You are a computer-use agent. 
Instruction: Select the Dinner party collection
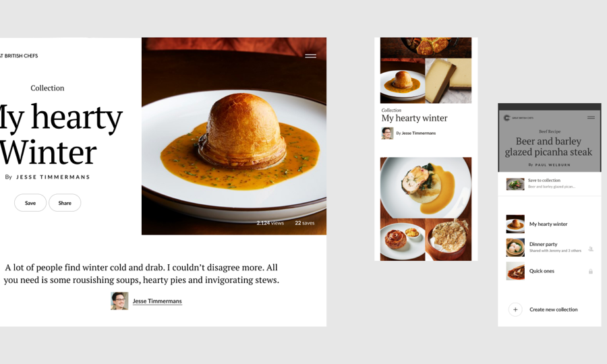(x=549, y=247)
